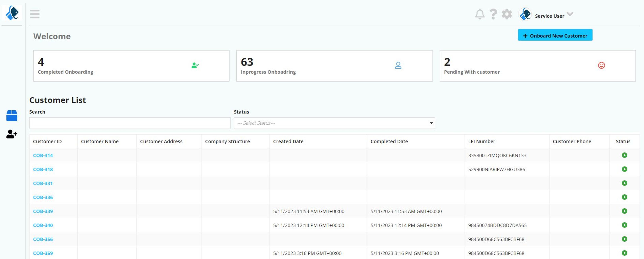The width and height of the screenshot is (644, 259).
Task: Focus the Search input field
Action: point(130,123)
